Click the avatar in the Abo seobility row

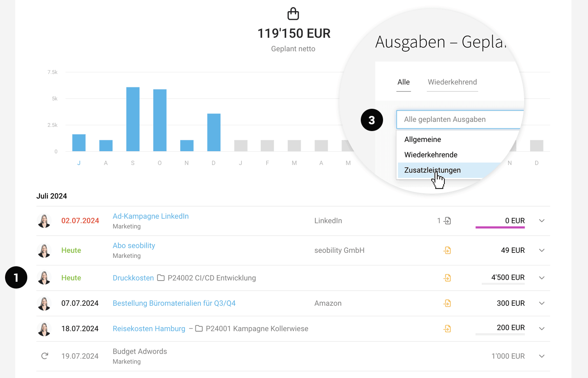pos(44,250)
